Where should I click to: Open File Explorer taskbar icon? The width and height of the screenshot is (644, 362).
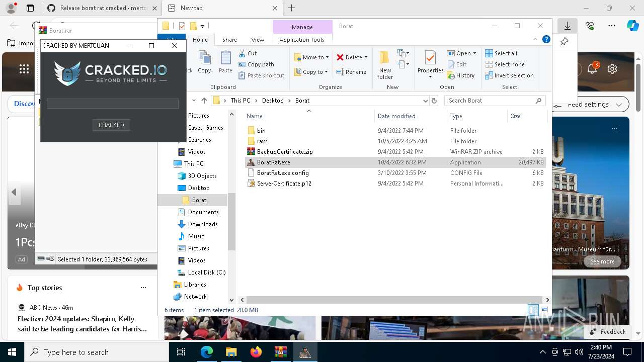pyautogui.click(x=231, y=352)
